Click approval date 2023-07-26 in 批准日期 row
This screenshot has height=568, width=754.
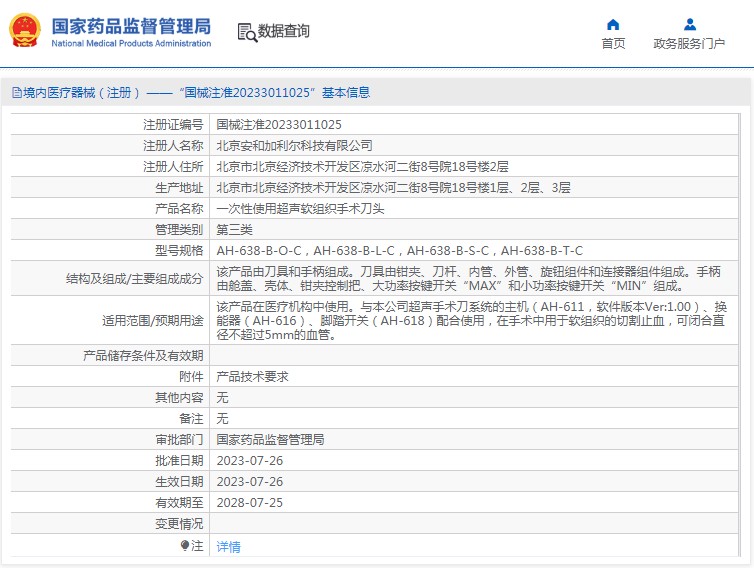point(250,461)
